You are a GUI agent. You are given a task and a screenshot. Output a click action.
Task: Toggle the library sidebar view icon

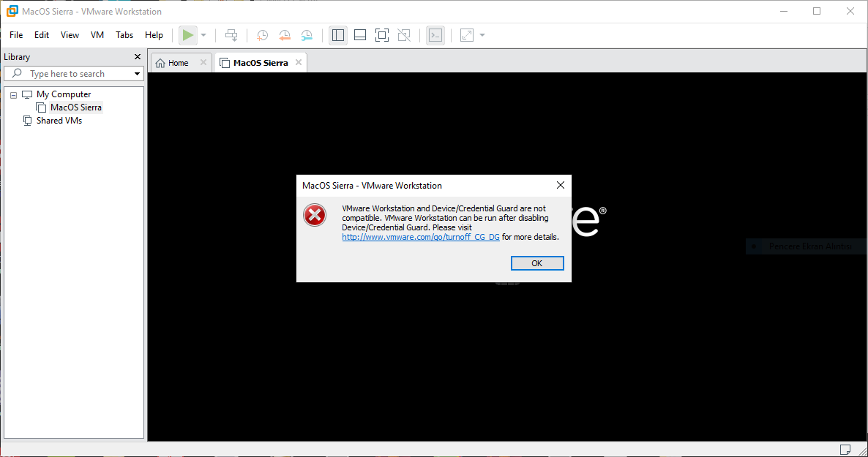[x=337, y=35]
